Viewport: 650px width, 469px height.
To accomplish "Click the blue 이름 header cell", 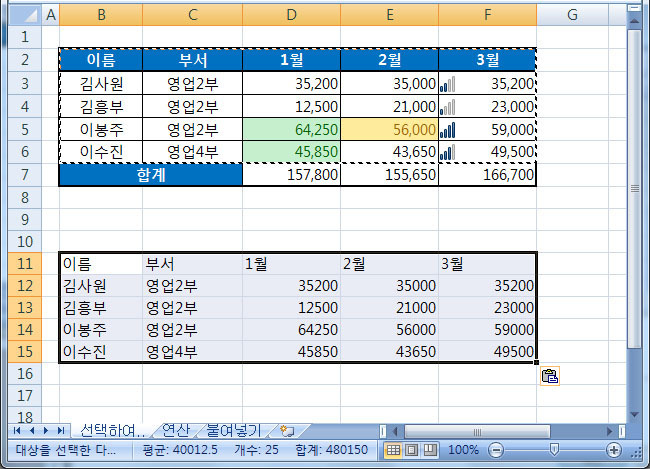I will [x=101, y=60].
